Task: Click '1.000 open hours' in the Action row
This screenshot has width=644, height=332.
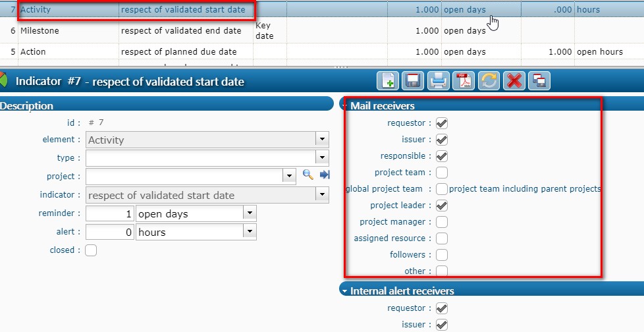Action: coord(585,52)
